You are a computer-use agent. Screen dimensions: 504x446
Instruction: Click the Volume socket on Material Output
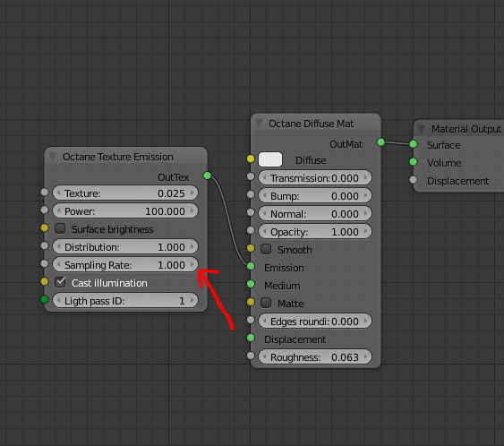[x=414, y=162]
